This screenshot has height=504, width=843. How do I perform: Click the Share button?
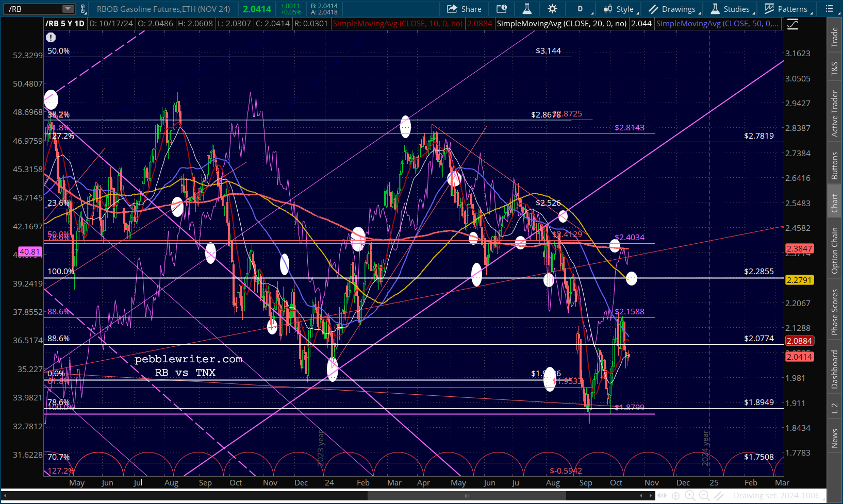(x=464, y=9)
